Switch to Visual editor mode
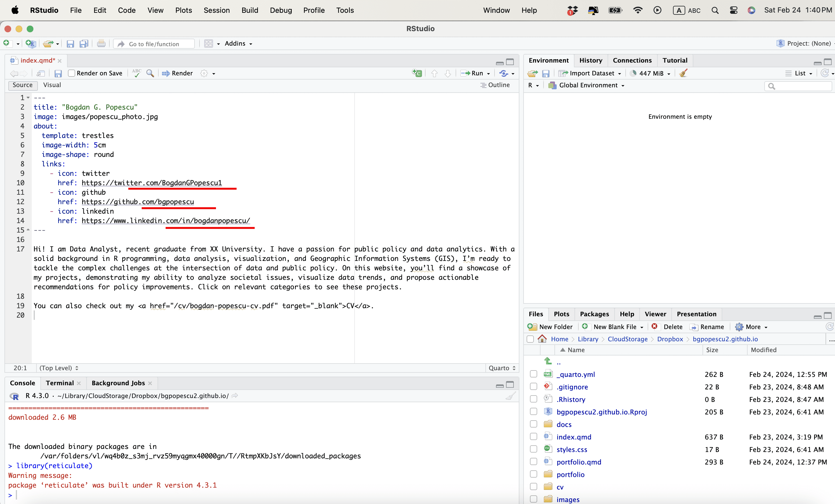 [52, 85]
